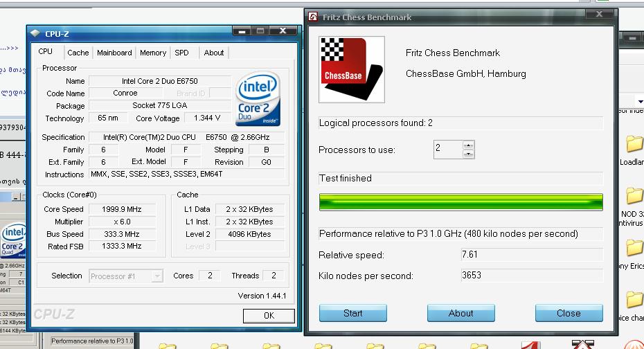Screen dimensions: 644x349
Task: Click the Fritz Chess Benchmark title icon
Action: click(314, 17)
